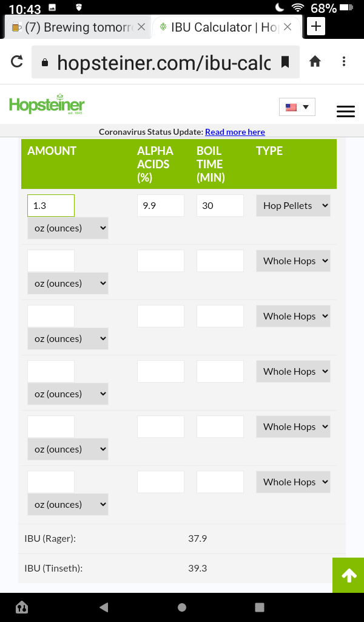Close the Brewing tomorrow tab
This screenshot has width=364, height=622.
(x=141, y=27)
